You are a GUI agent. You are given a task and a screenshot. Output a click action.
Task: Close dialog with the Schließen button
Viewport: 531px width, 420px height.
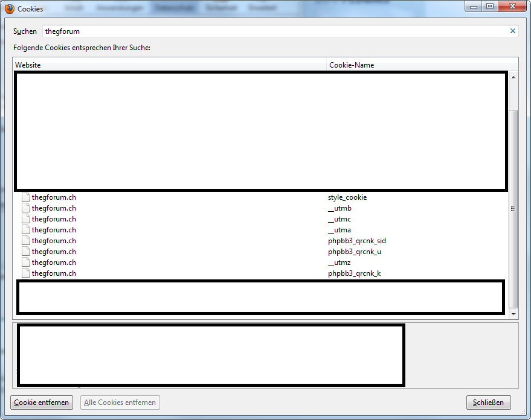point(488,402)
